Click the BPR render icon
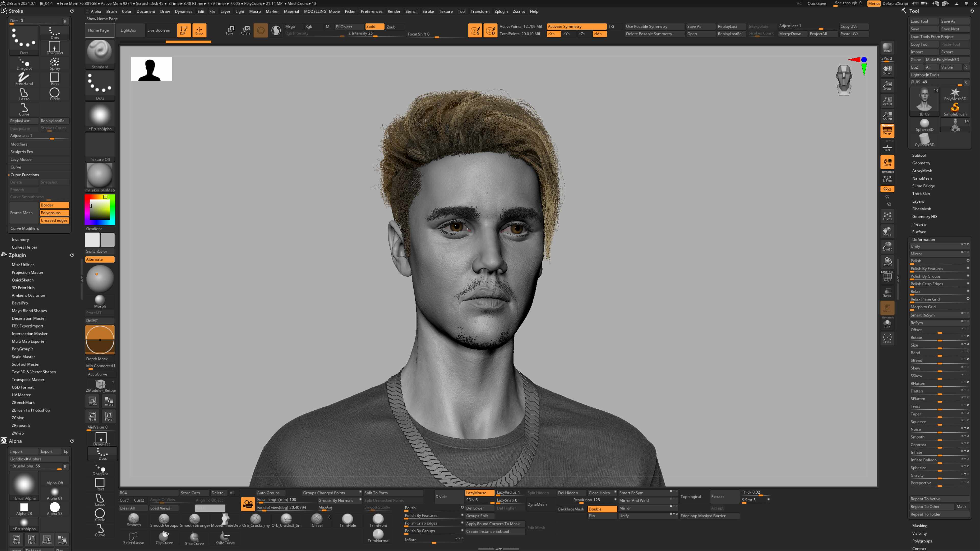Screen dimensions: 980x551 [x=887, y=47]
